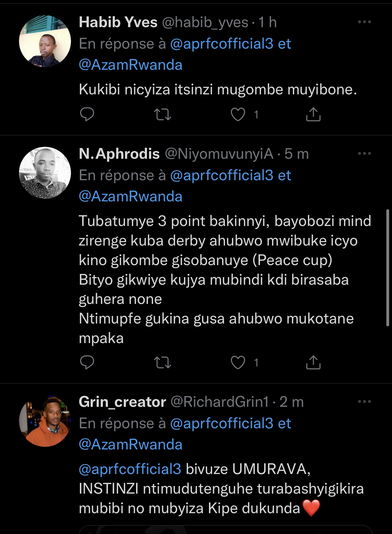Reply to Habib Yves' tweet
Viewport: 392px width, 534px height.
pyautogui.click(x=87, y=114)
